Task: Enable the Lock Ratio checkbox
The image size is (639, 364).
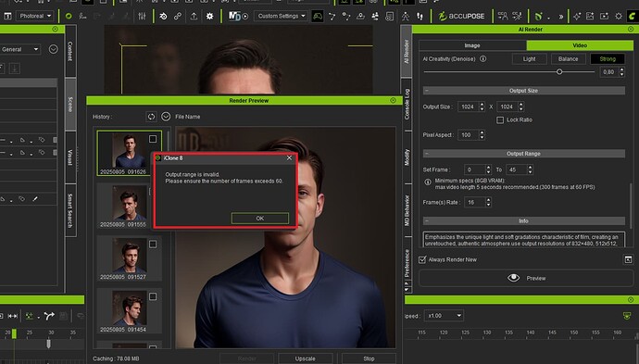Action: coord(500,119)
